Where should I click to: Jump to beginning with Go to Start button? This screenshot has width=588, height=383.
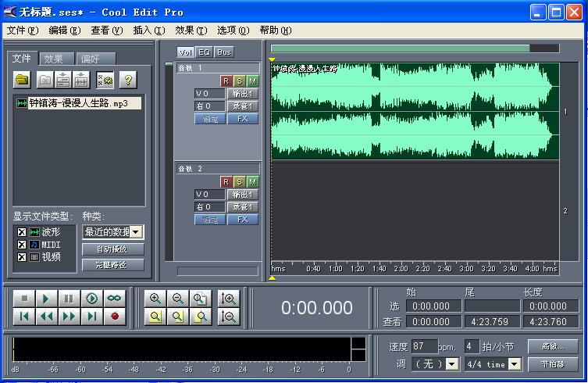(24, 317)
